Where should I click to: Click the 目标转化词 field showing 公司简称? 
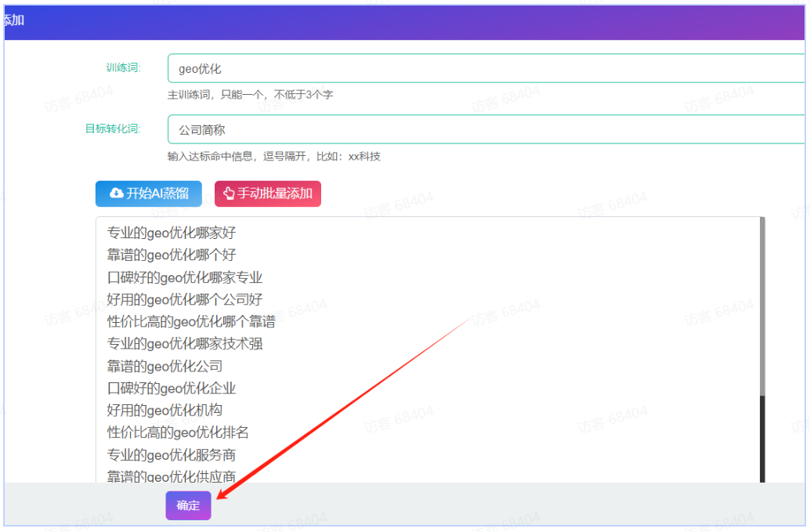486,129
